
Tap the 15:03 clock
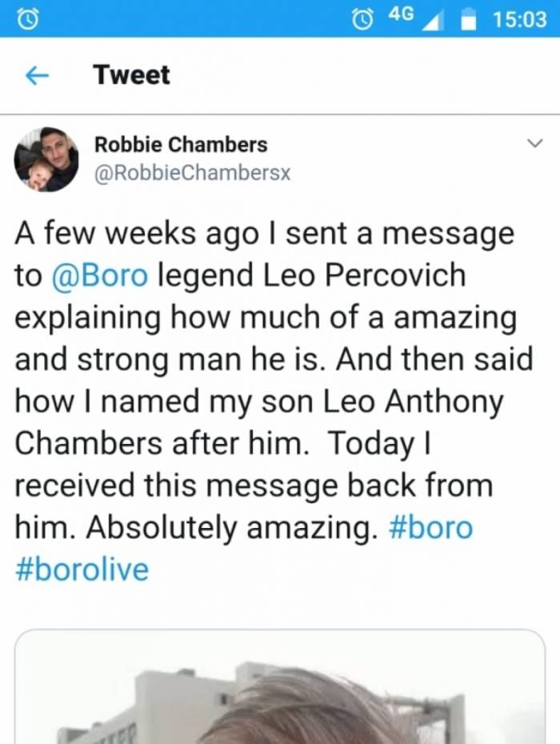click(520, 18)
